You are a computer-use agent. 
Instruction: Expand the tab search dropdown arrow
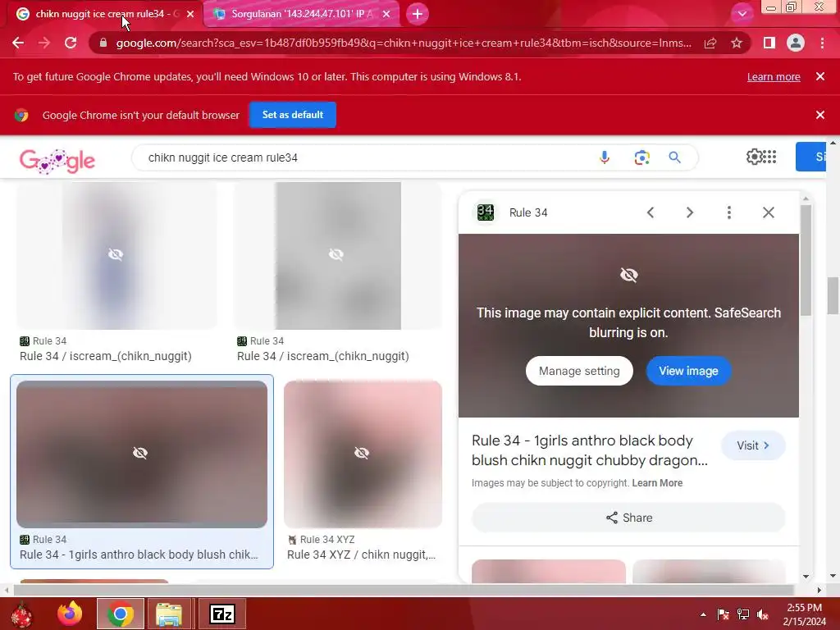point(742,14)
